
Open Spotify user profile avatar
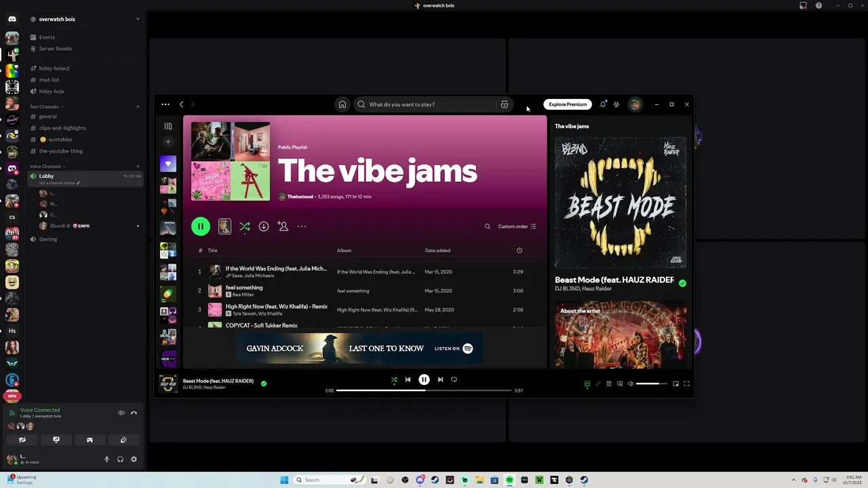[x=635, y=104]
